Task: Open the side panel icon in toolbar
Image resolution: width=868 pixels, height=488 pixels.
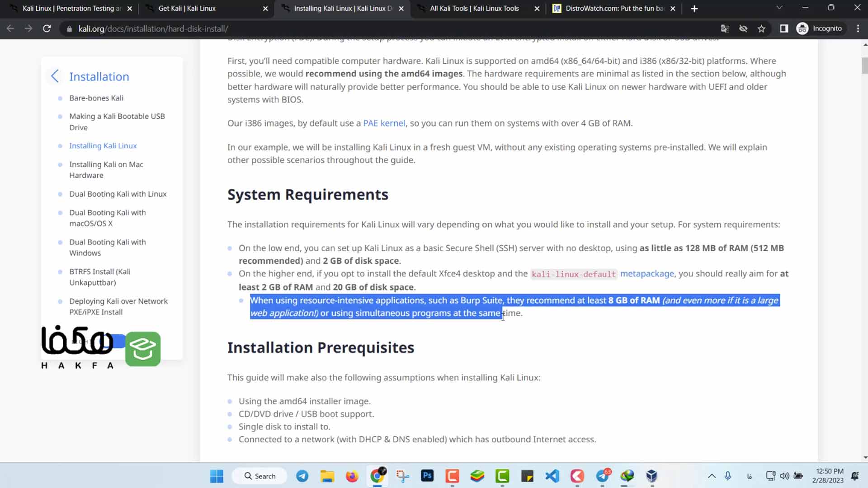Action: (784, 28)
